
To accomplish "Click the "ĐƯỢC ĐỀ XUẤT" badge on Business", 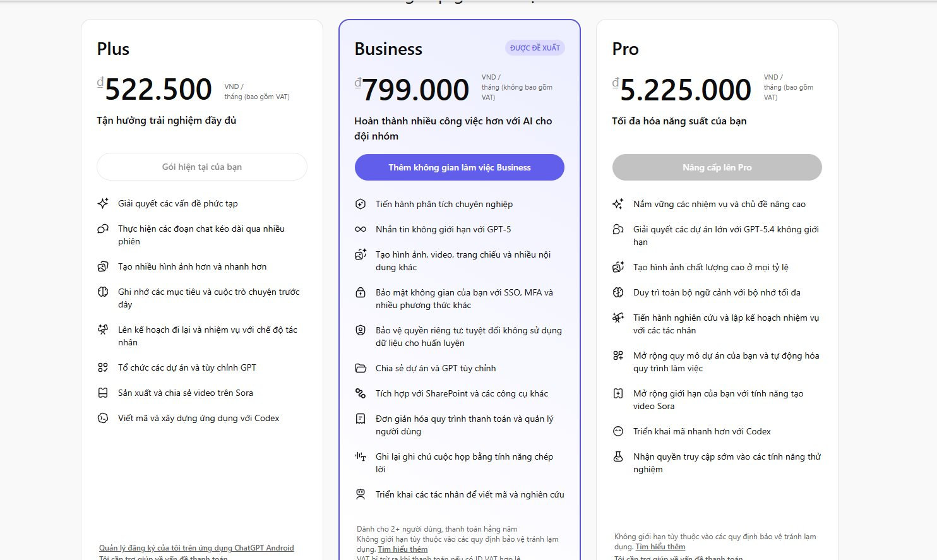I will [535, 48].
